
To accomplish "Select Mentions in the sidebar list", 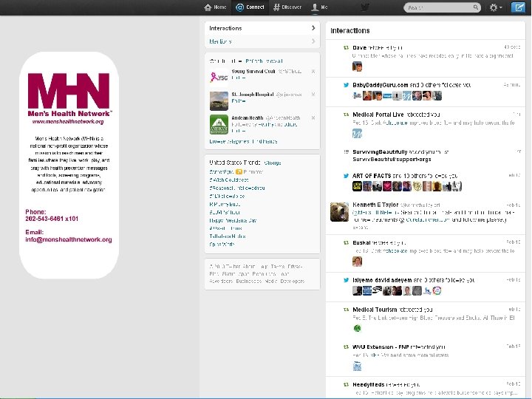I will [x=262, y=41].
